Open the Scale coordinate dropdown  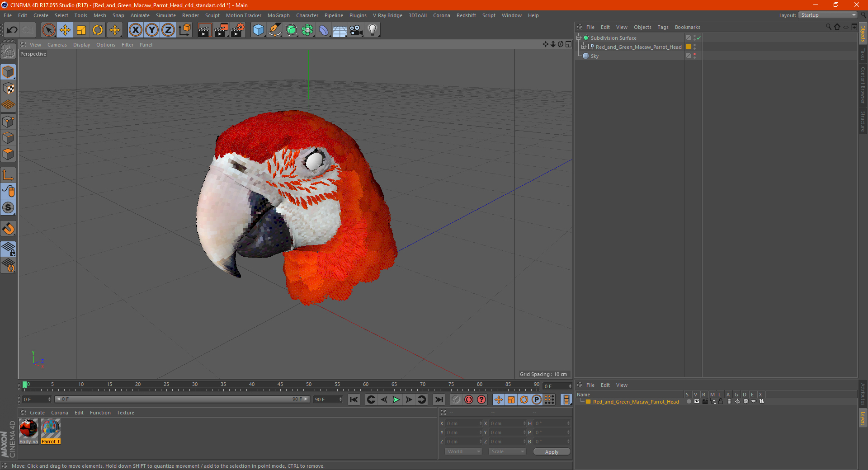pos(507,451)
